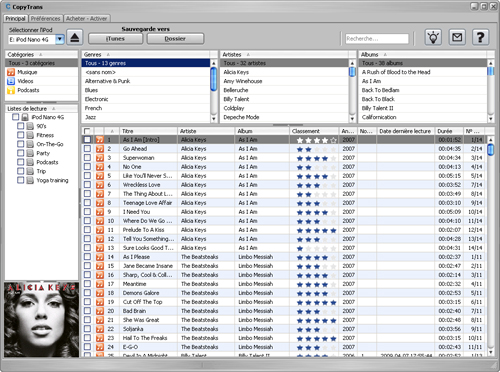
Task: Click the iTunes backup button
Action: click(x=115, y=39)
